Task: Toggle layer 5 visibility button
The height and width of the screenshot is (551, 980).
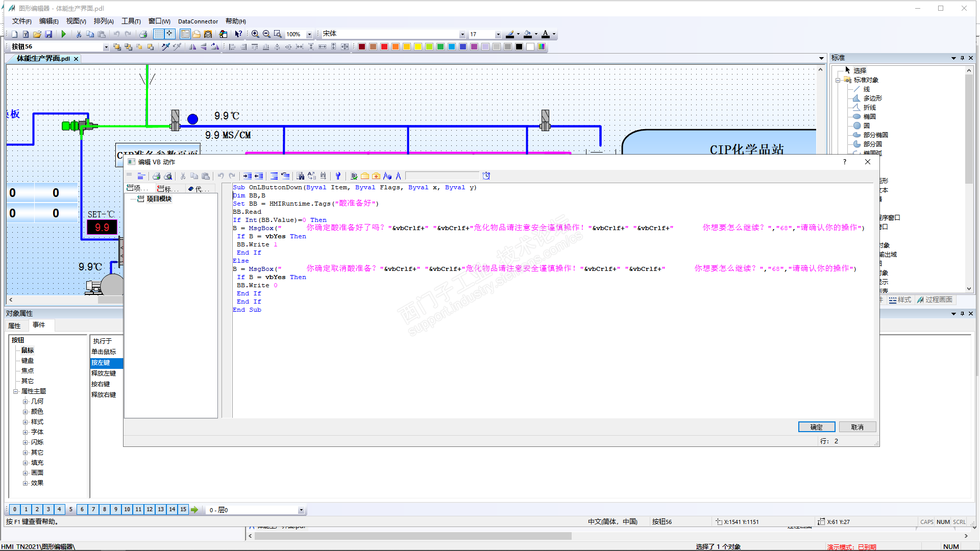Action: 71,509
